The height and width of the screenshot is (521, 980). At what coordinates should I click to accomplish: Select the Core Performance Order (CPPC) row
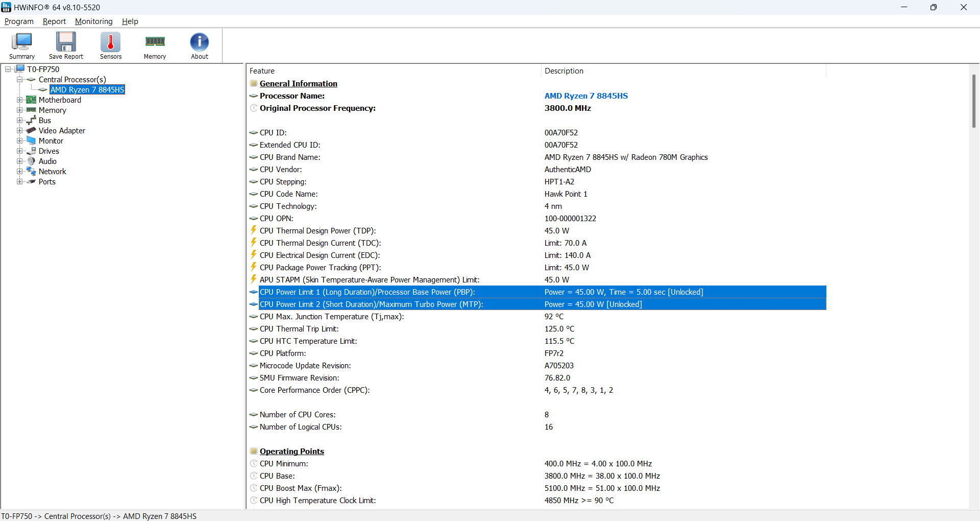pyautogui.click(x=536, y=390)
